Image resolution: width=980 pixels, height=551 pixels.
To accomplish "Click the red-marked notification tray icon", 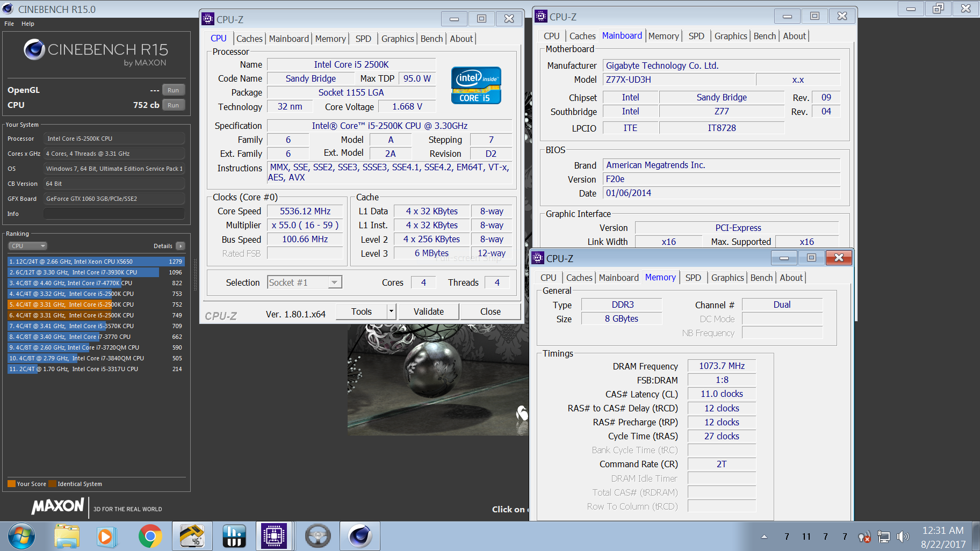I will click(x=864, y=536).
